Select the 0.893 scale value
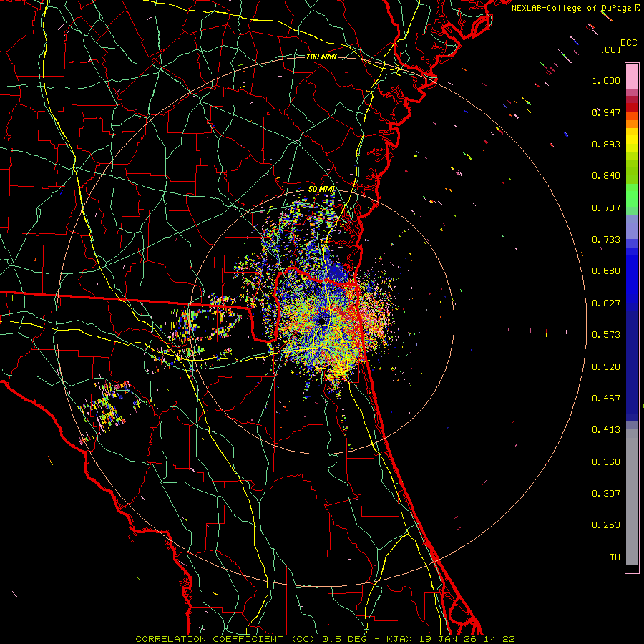 click(606, 144)
